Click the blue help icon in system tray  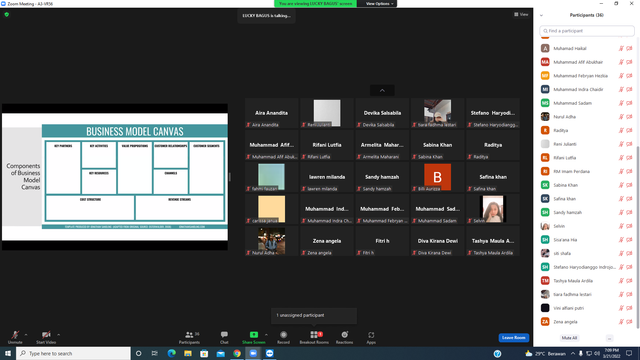497,353
